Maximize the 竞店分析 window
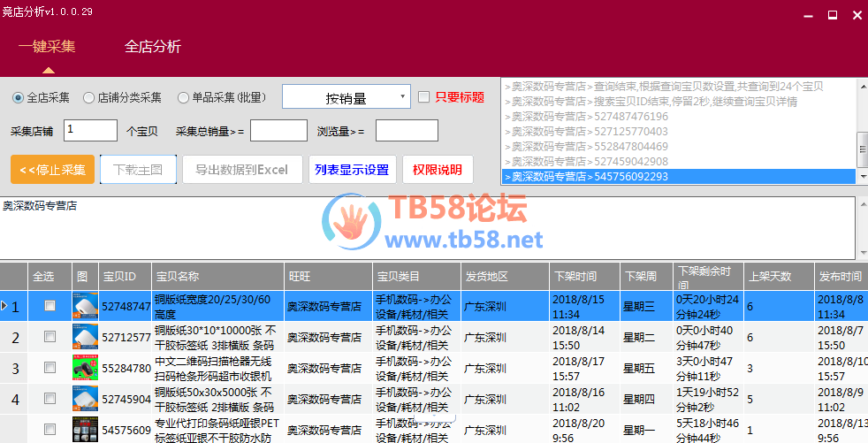 [x=832, y=15]
